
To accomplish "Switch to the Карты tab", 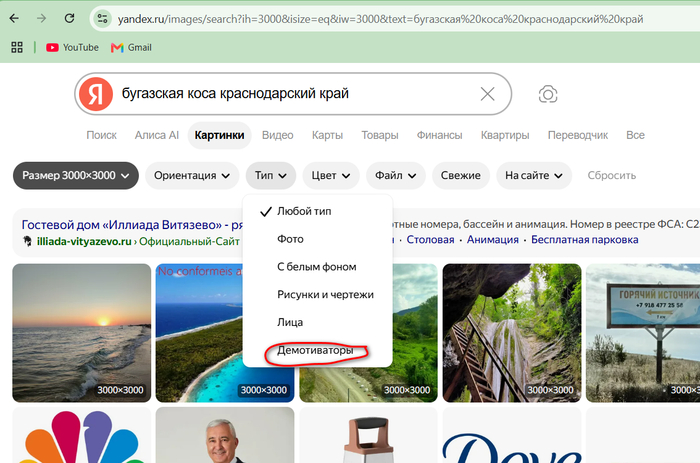I will click(x=327, y=135).
